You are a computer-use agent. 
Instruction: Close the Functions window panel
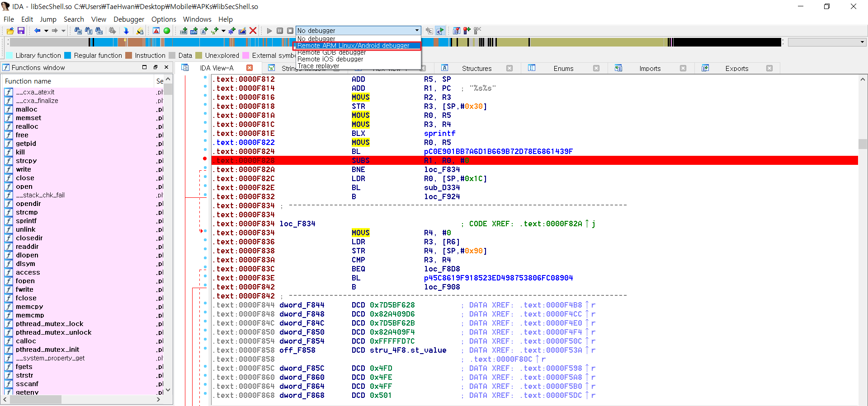click(166, 67)
